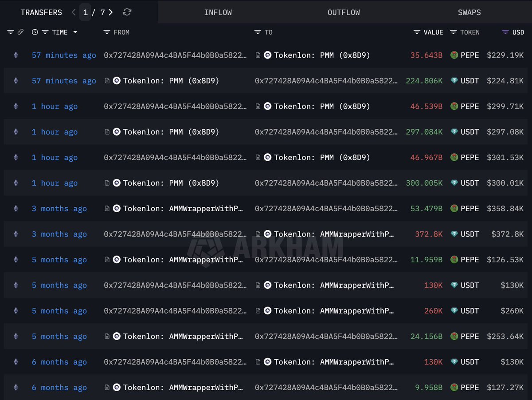
Task: Click PEPE token icon in 9.958B row
Action: tap(454, 388)
